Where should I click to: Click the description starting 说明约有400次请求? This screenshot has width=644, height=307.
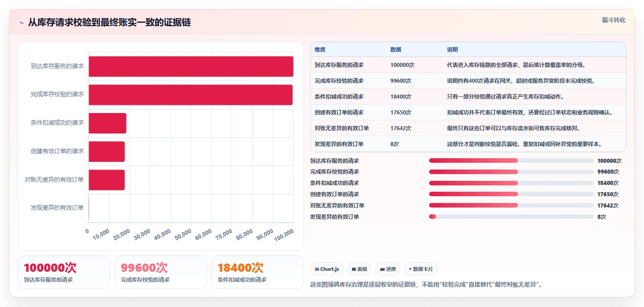click(521, 81)
